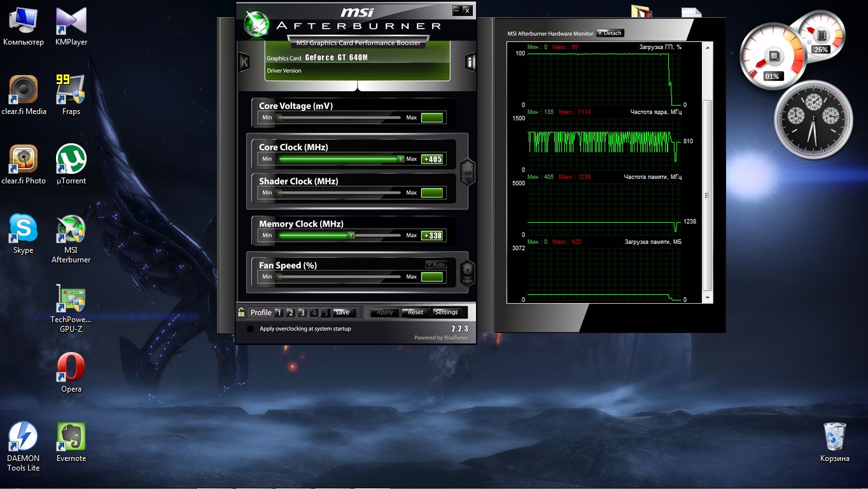Select the KMPlayer desktop icon
Viewport: 868px width, 489px height.
click(71, 27)
